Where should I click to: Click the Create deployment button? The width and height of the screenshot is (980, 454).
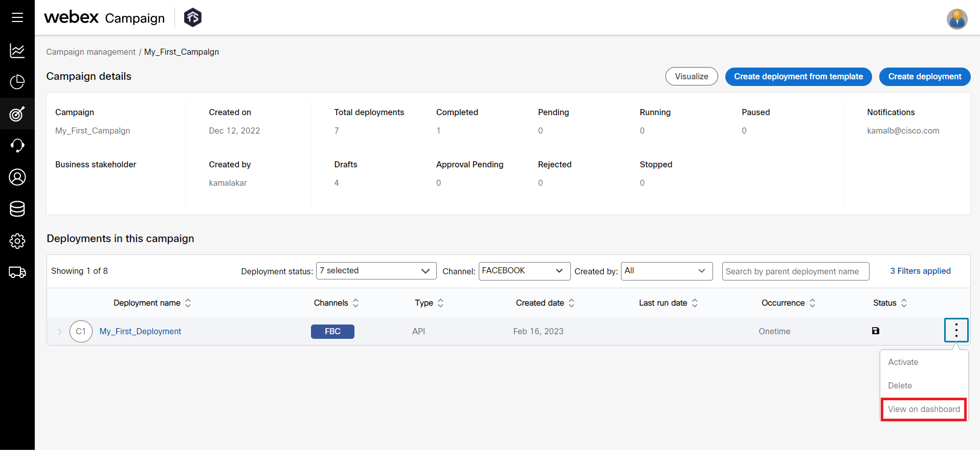pyautogui.click(x=925, y=76)
